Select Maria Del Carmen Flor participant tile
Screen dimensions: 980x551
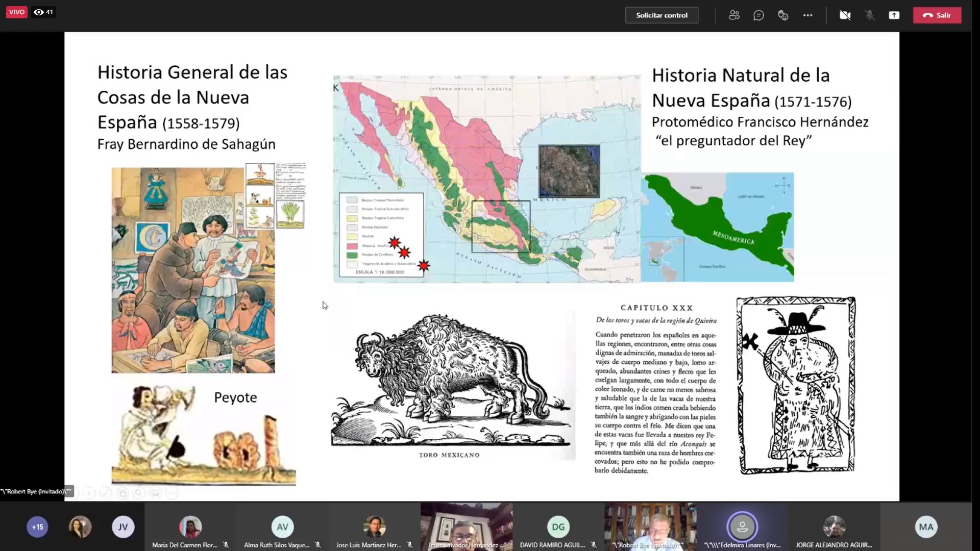click(190, 528)
